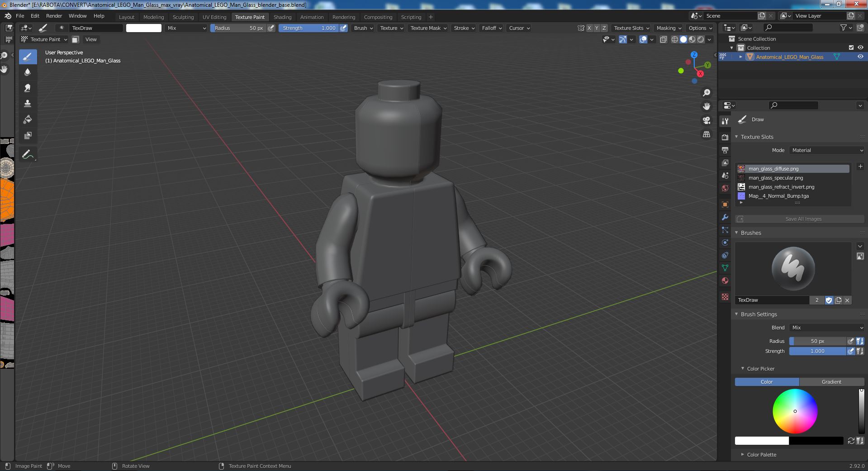Open the View Layer properties tab

click(725, 162)
